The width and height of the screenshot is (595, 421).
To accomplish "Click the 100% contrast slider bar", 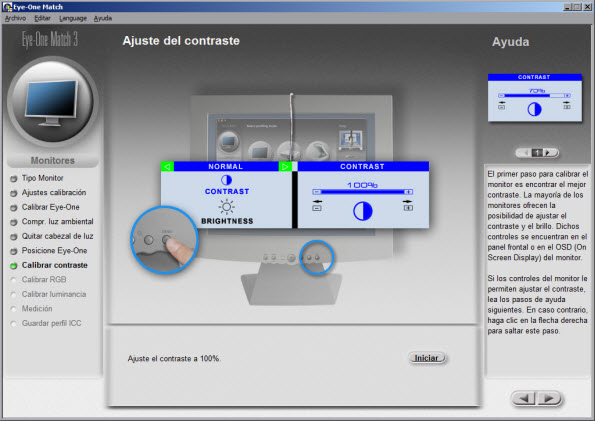I will click(362, 192).
